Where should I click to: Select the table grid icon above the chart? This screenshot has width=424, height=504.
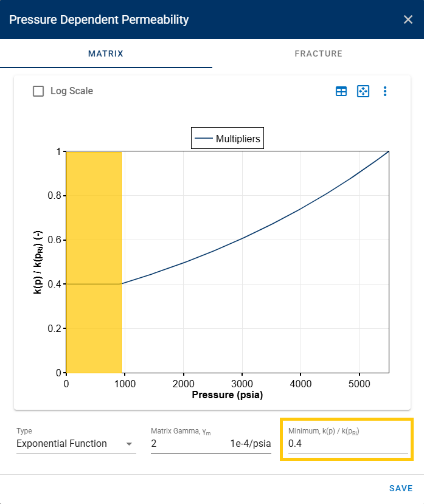tap(341, 91)
